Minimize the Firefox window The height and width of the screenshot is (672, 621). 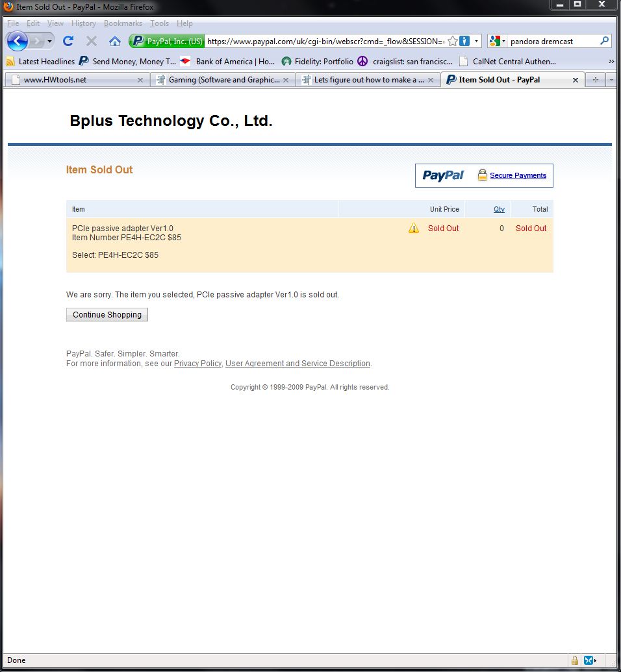pos(560,5)
